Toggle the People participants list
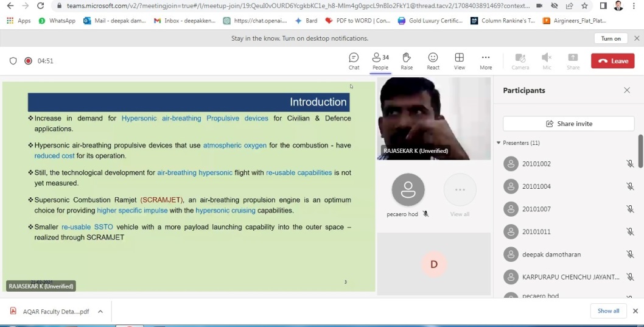Screen dimensions: 644x327 [380, 60]
